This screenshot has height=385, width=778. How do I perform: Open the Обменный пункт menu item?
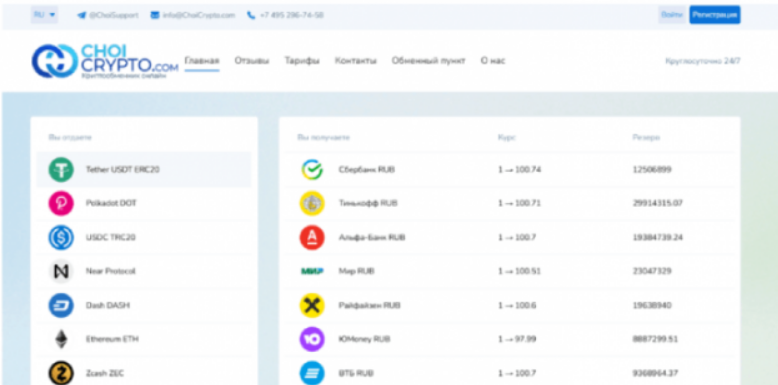(x=429, y=61)
